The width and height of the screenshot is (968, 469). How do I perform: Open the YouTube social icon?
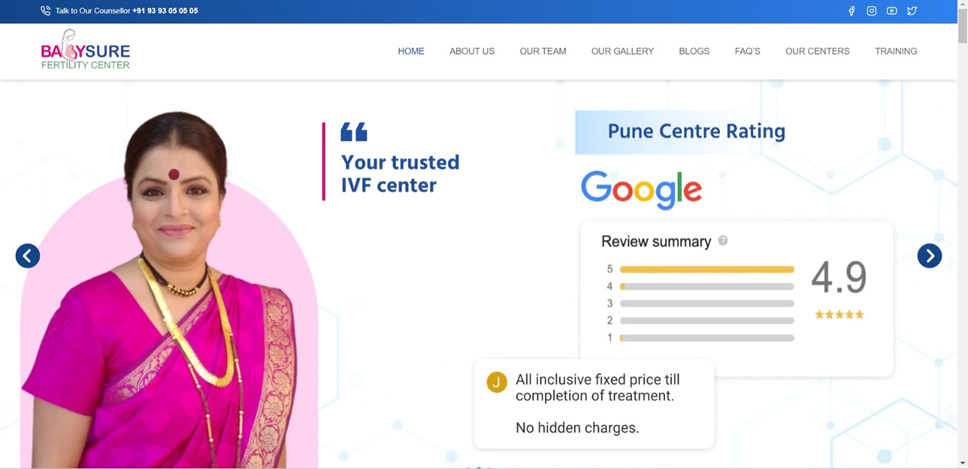[x=891, y=10]
